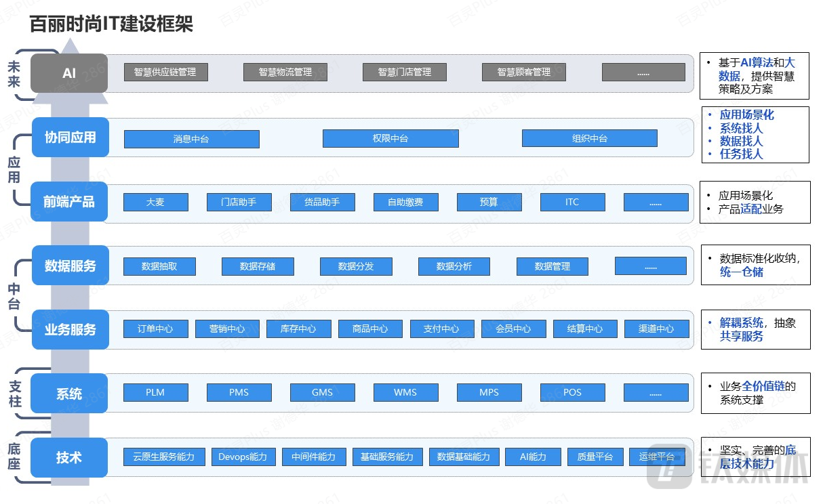
Task: 选择「门店助手」
Action: click(x=239, y=201)
